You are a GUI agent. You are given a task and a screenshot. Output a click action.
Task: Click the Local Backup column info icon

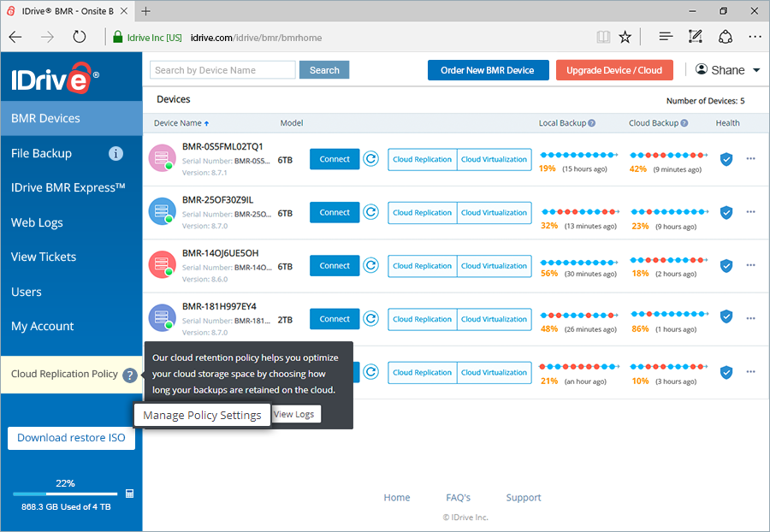[x=593, y=123]
